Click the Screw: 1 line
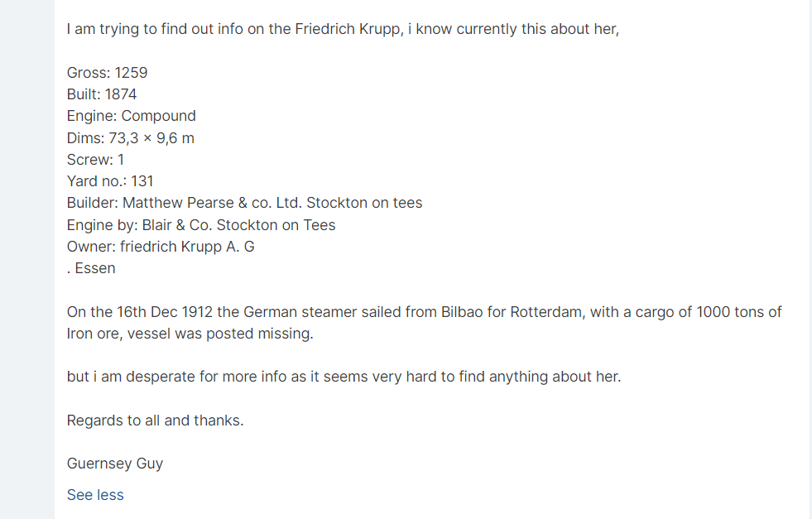The height and width of the screenshot is (519, 812). click(95, 160)
